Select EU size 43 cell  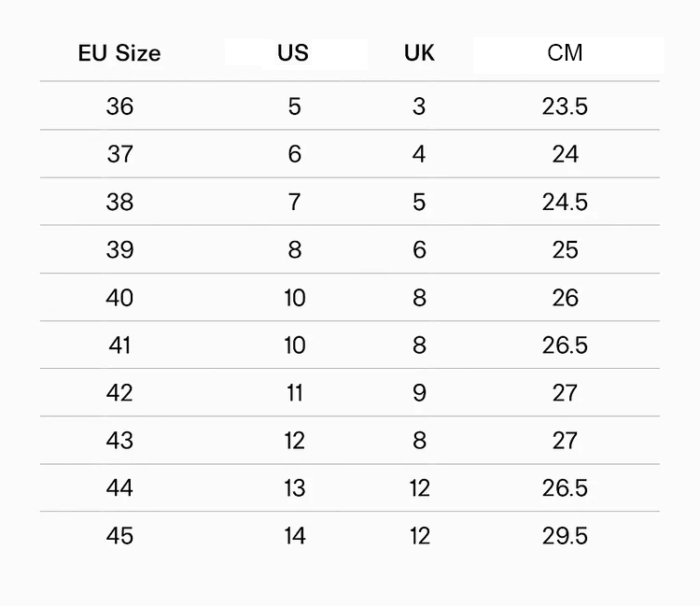(x=119, y=441)
